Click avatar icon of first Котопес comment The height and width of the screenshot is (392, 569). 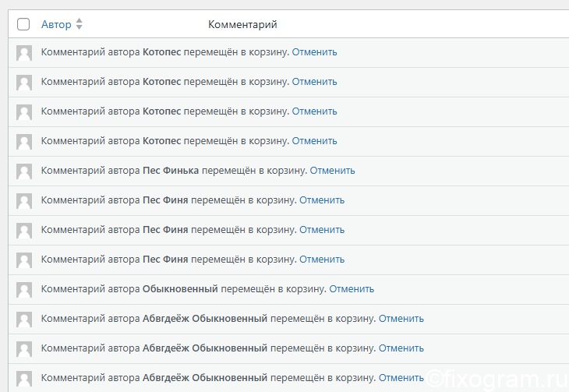[24, 53]
